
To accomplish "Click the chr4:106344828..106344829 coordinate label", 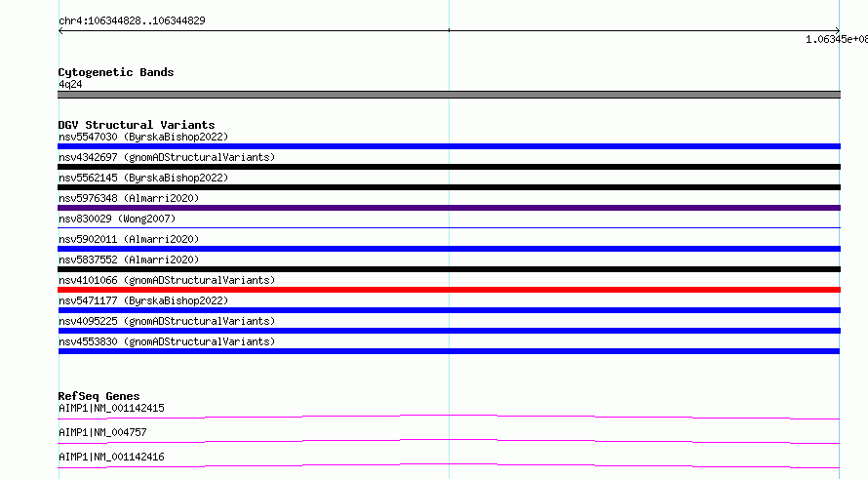I will (x=132, y=20).
